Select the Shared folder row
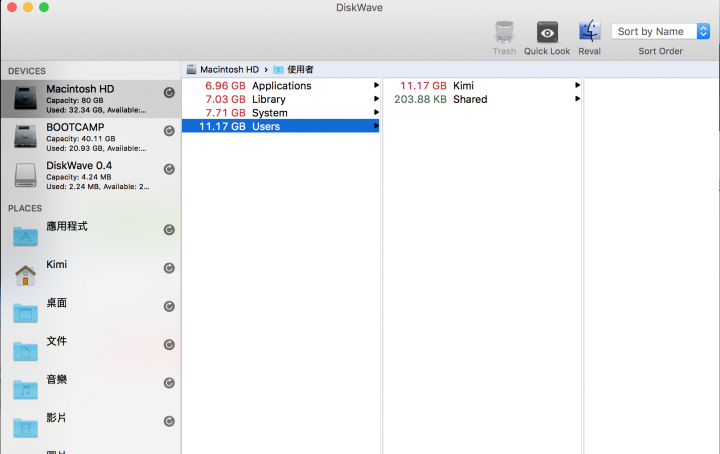This screenshot has width=720, height=454. pos(482,99)
